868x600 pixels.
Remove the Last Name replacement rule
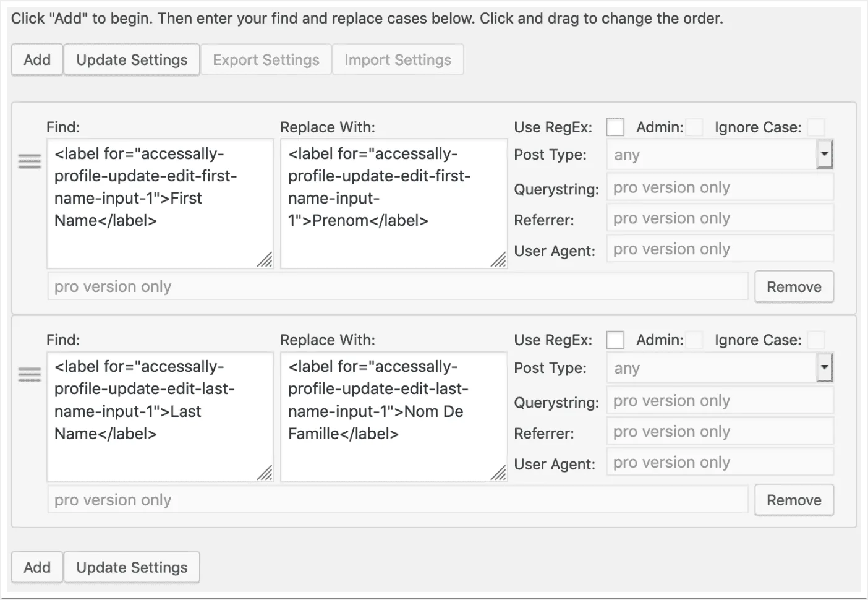pos(794,500)
